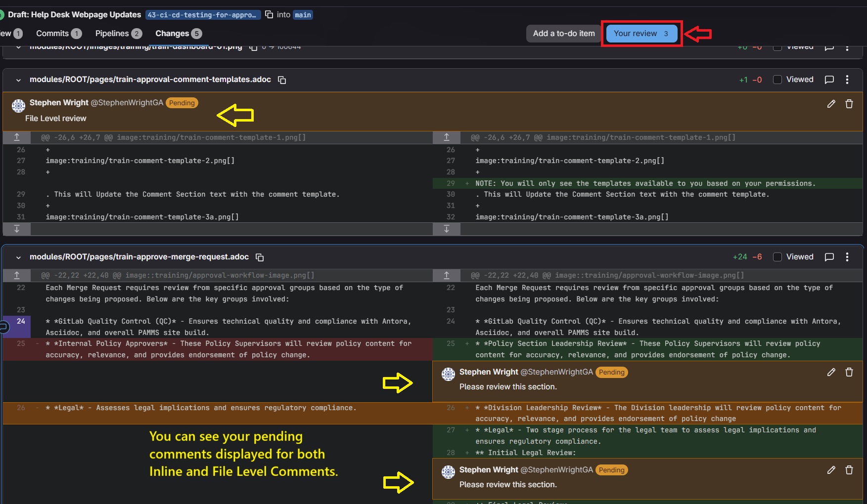Click the 'Your review' button

641,34
